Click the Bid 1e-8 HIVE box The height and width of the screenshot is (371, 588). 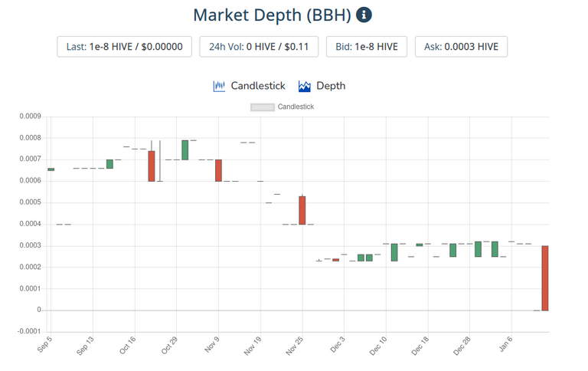point(367,47)
